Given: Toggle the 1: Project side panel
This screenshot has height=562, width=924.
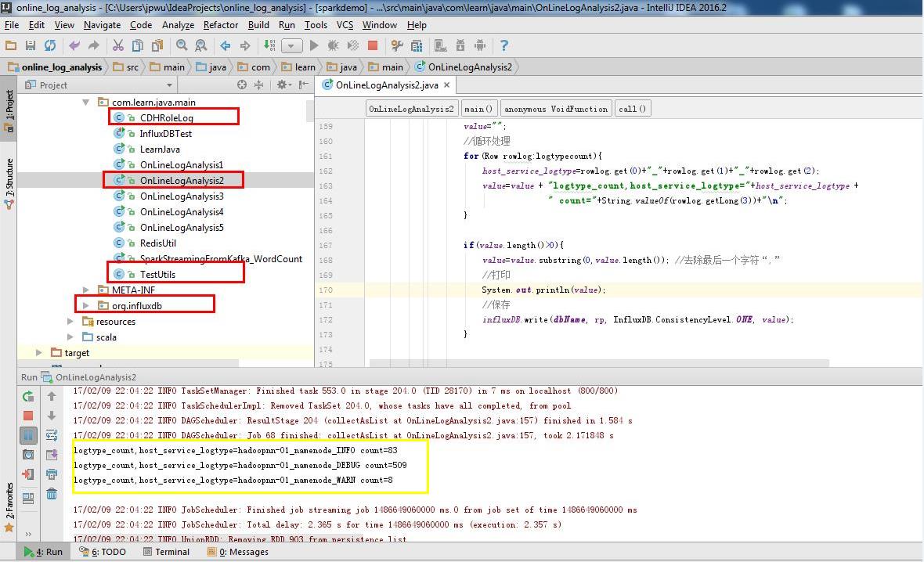Looking at the screenshot, I should tap(9, 109).
